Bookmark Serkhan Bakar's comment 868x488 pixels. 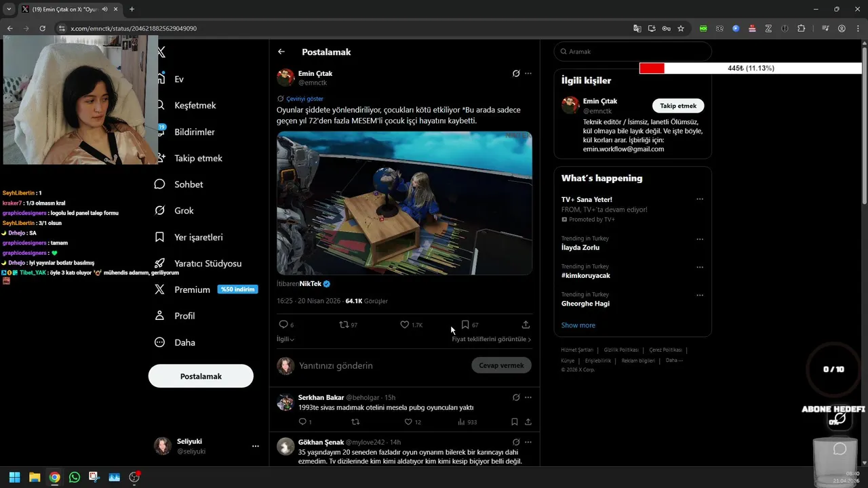pos(515,422)
